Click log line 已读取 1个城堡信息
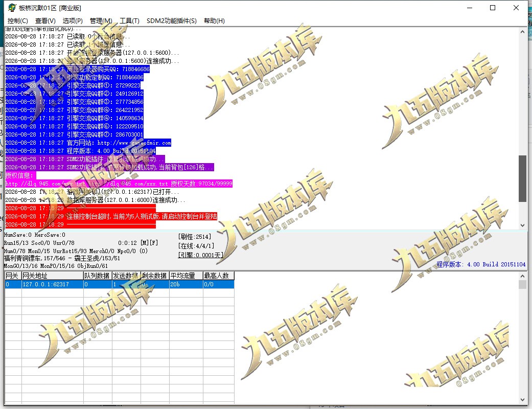Image resolution: width=532 pixels, height=409 pixels. (x=67, y=44)
